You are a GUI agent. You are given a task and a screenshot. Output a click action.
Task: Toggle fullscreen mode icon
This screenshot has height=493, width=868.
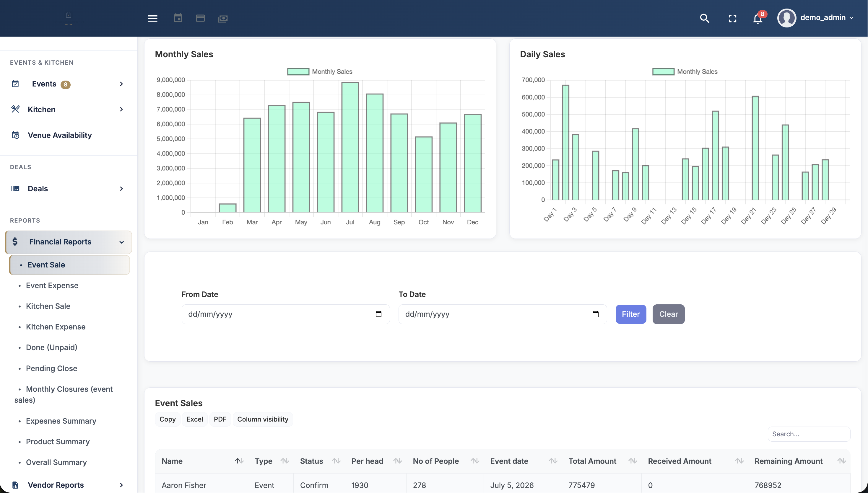point(732,19)
